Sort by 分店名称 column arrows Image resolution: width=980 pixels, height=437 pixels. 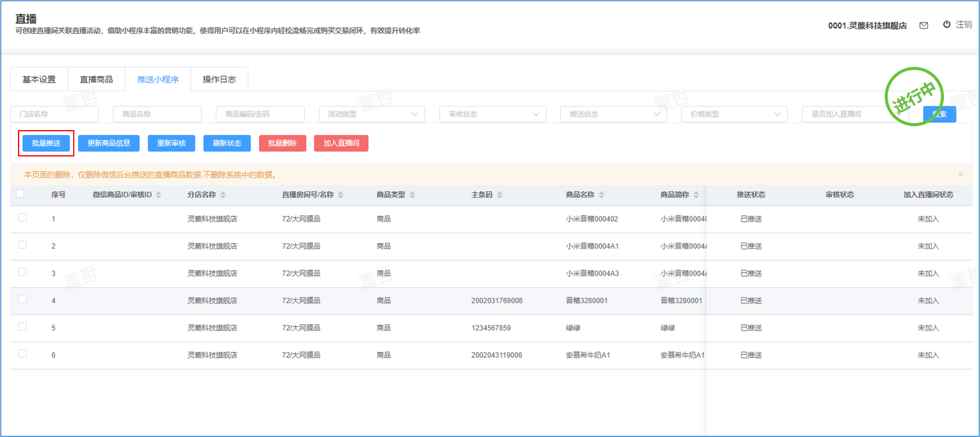223,195
